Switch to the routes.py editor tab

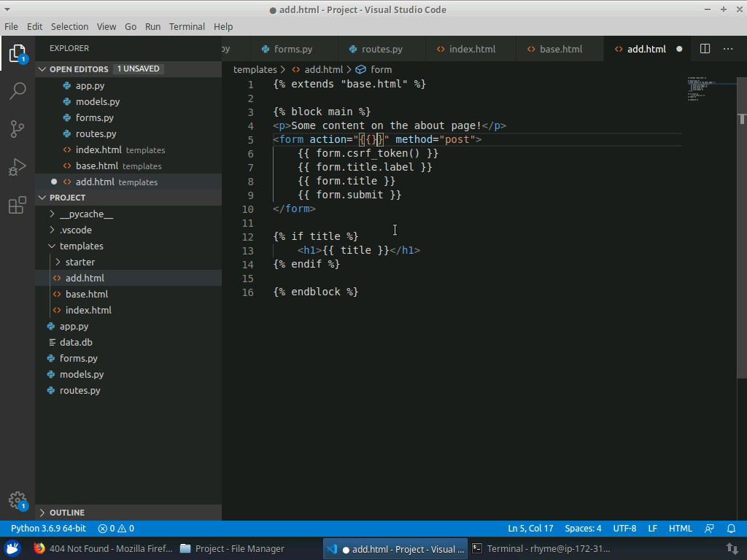click(382, 49)
